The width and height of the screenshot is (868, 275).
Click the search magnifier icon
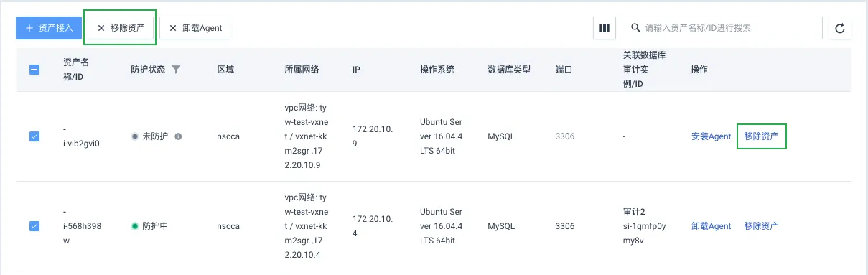pos(635,28)
